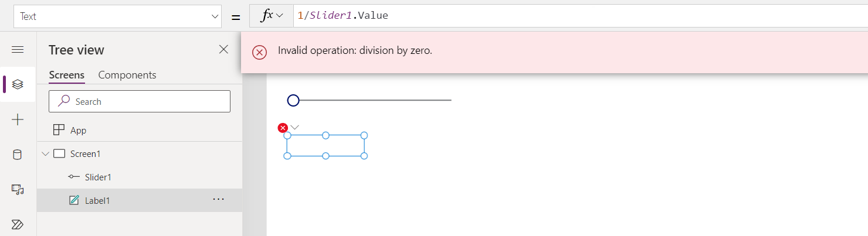Select Slider1 in the tree view

point(98,177)
